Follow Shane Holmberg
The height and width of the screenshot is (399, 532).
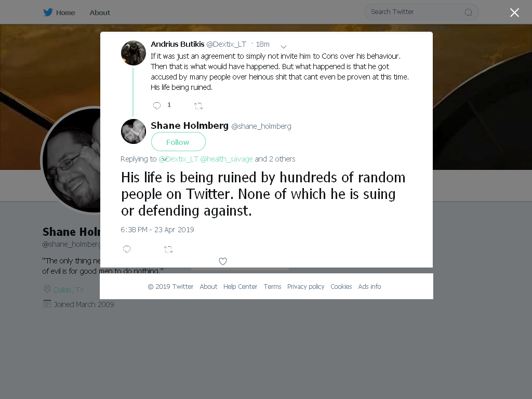pos(178,142)
